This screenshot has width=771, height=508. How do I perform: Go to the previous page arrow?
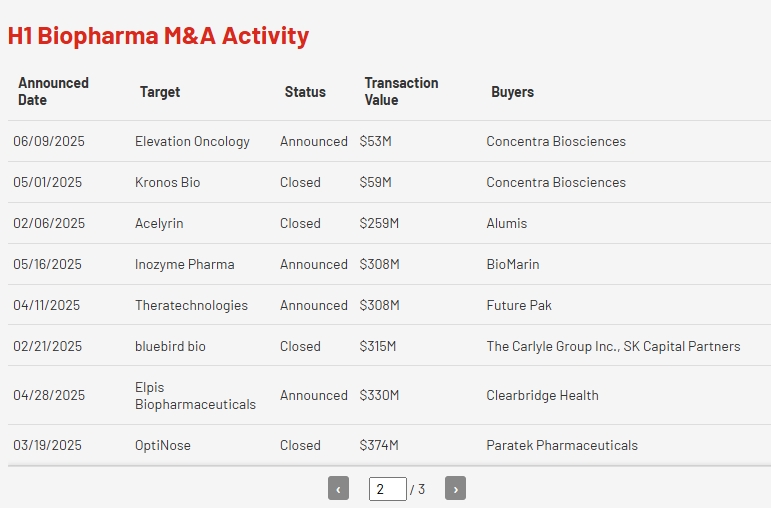click(x=338, y=488)
